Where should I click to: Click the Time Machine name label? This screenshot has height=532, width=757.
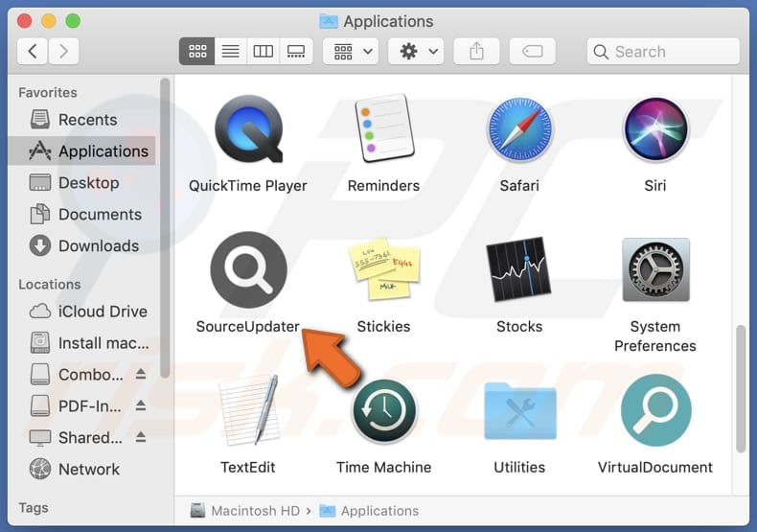coord(384,468)
